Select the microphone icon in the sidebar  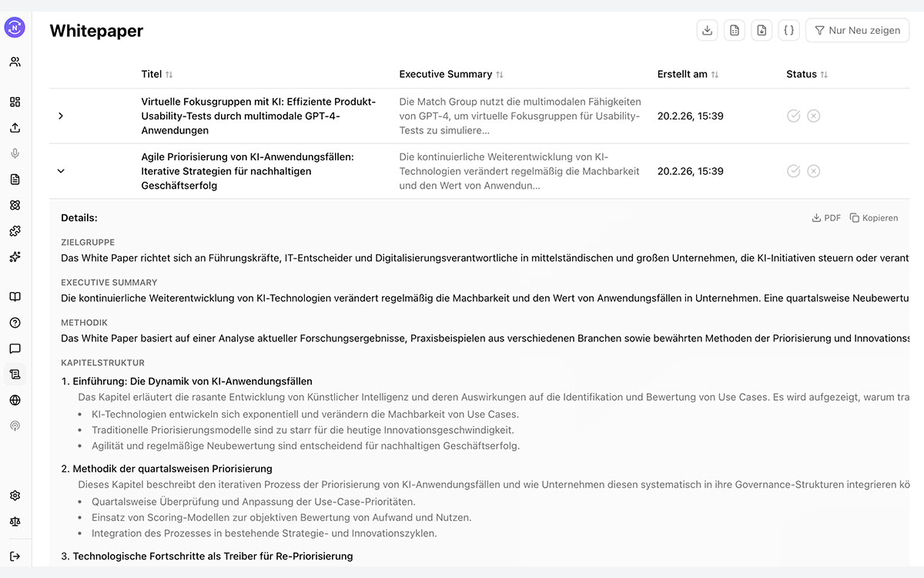[x=15, y=153]
